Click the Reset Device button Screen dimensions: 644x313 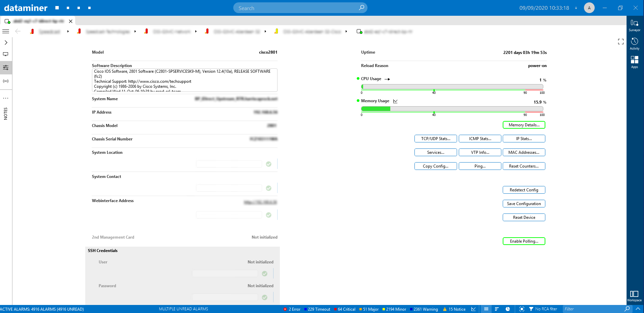[x=524, y=217]
